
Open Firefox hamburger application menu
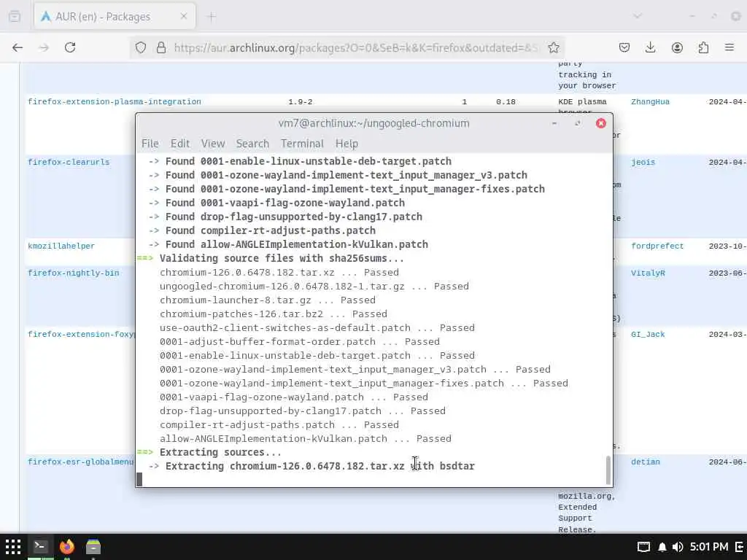[x=729, y=47]
